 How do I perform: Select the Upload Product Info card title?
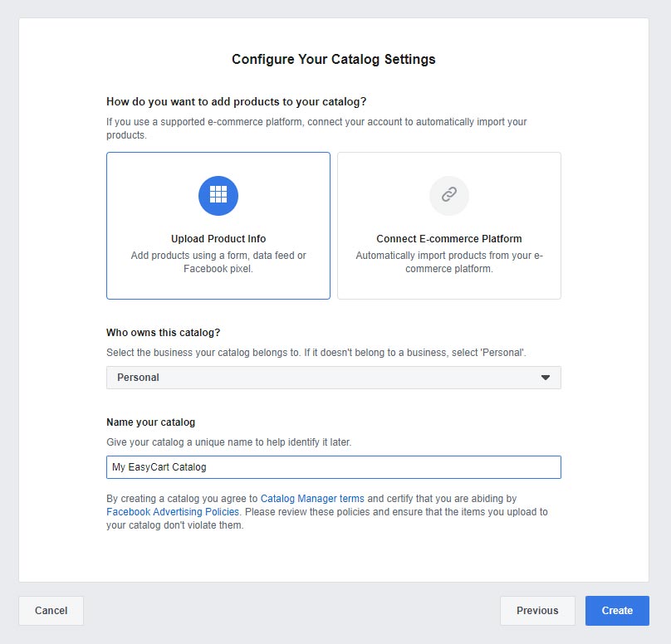(218, 239)
